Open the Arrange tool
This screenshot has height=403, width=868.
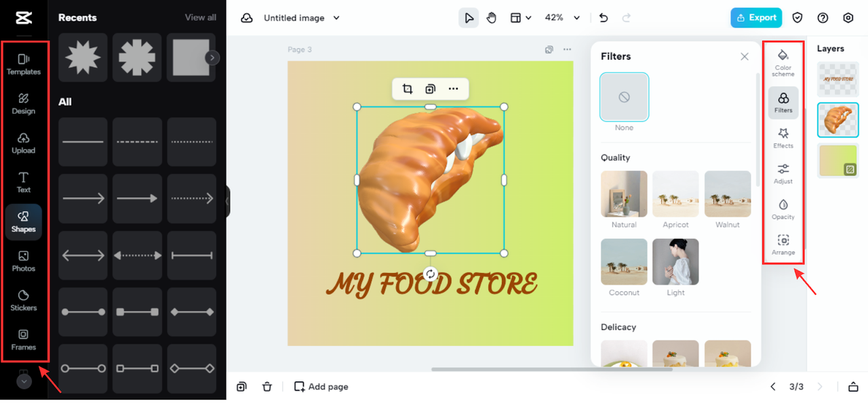pyautogui.click(x=783, y=245)
